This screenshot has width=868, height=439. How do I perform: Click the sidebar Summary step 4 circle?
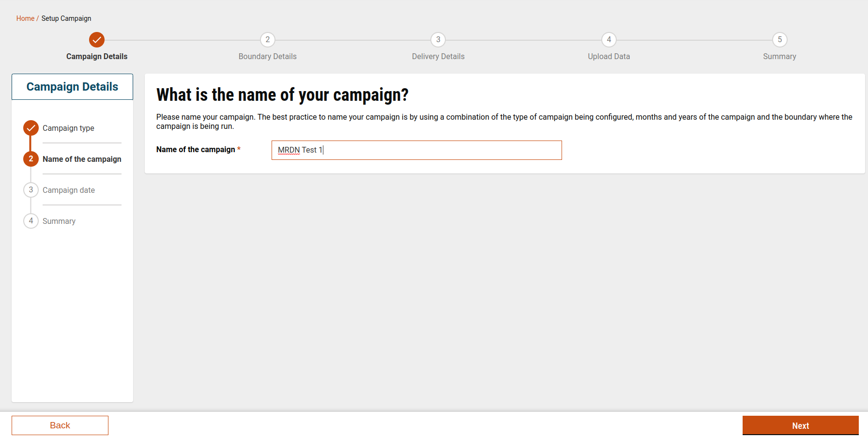tap(31, 221)
